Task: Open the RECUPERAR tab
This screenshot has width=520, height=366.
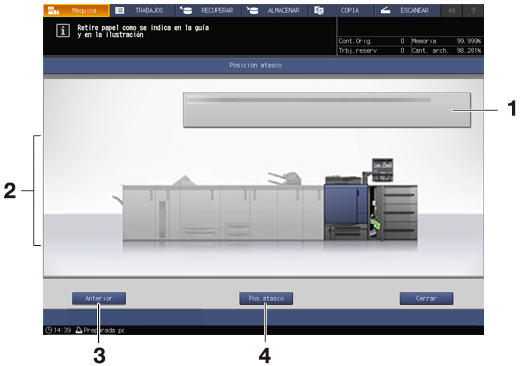Action: [x=209, y=10]
